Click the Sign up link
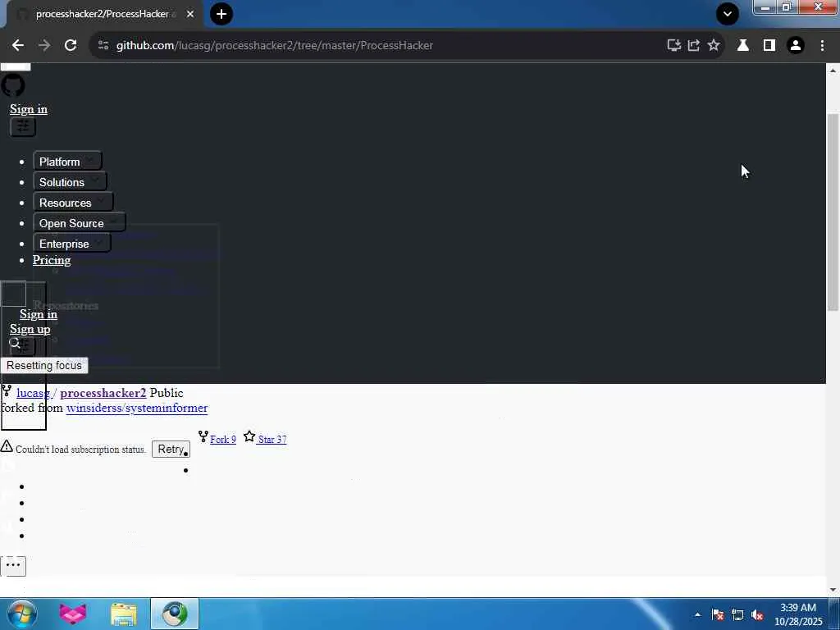The width and height of the screenshot is (840, 630). [30, 330]
